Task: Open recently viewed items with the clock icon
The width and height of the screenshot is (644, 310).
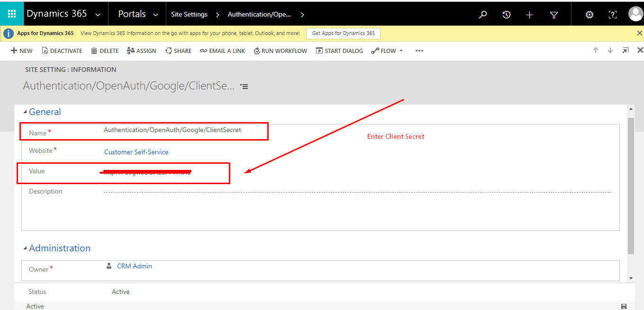Action: click(x=506, y=15)
